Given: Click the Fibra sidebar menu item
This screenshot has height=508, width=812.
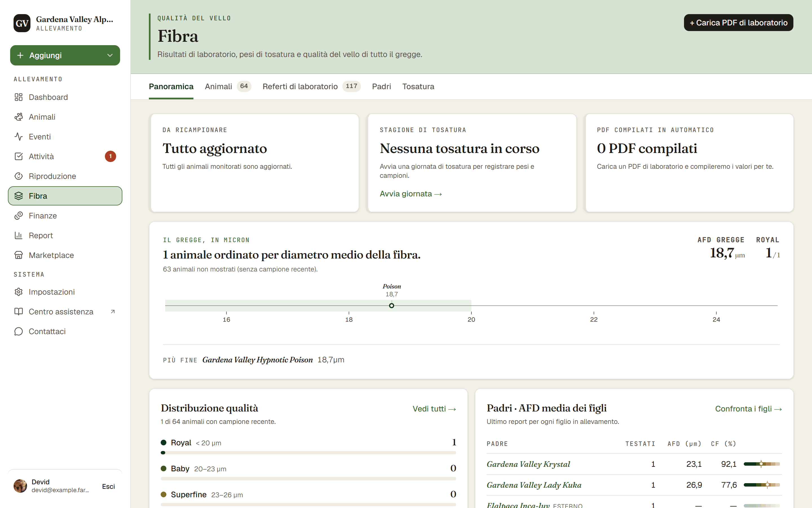Looking at the screenshot, I should click(x=65, y=196).
